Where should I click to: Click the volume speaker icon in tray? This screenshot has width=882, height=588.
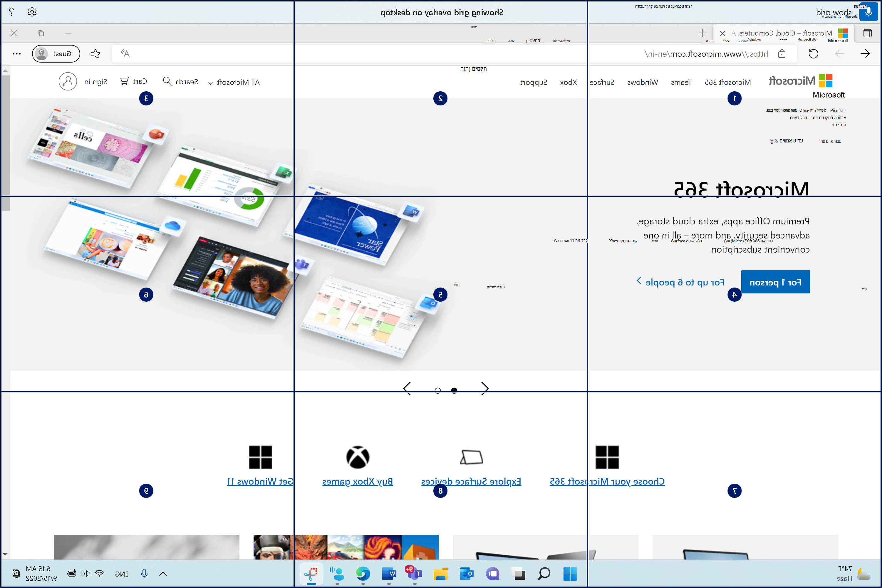(x=86, y=573)
